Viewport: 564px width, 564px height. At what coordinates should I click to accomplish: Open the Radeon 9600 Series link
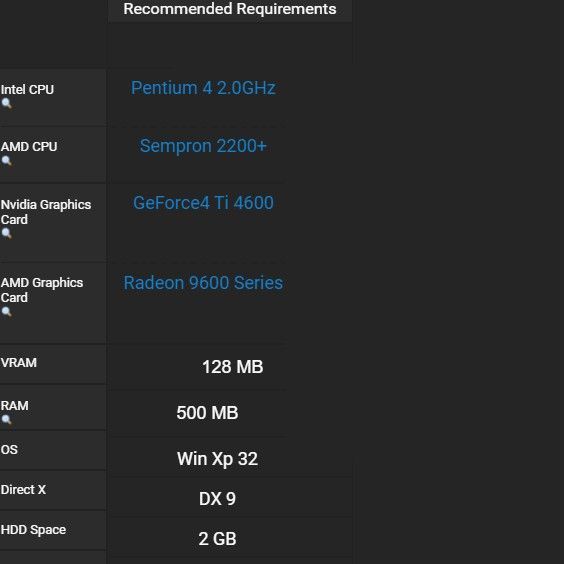[203, 283]
